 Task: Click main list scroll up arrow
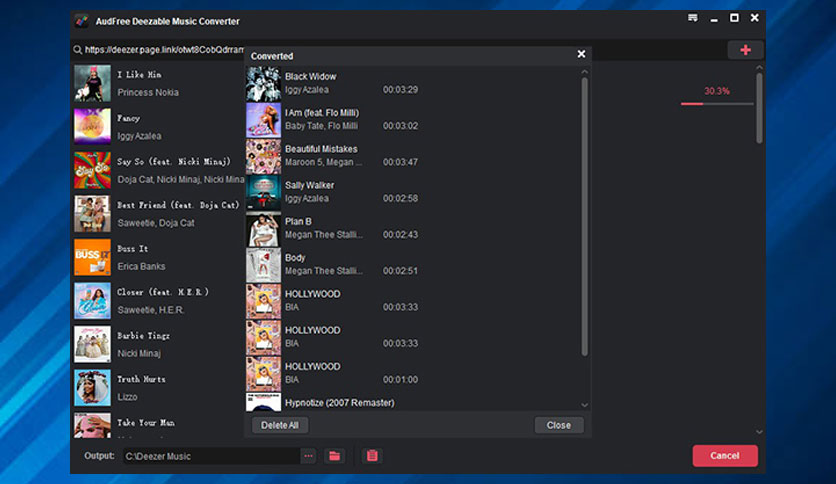759,68
